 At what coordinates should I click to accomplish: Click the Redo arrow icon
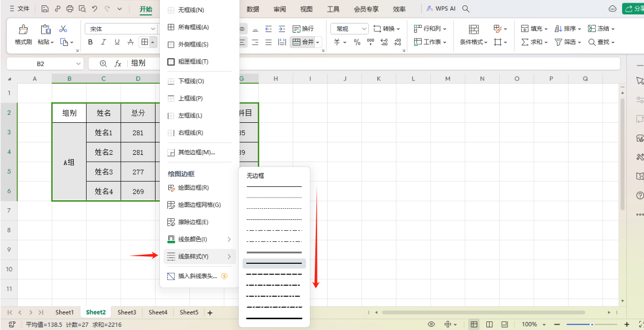tap(107, 9)
